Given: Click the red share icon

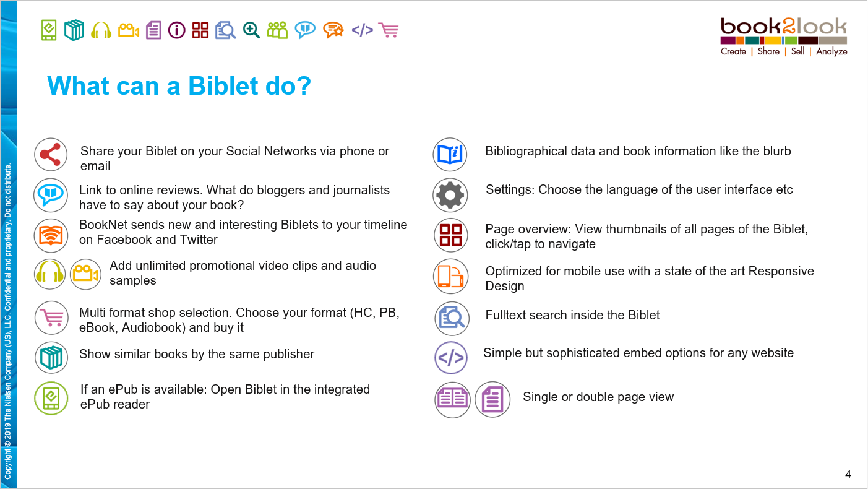Looking at the screenshot, I should tap(51, 155).
